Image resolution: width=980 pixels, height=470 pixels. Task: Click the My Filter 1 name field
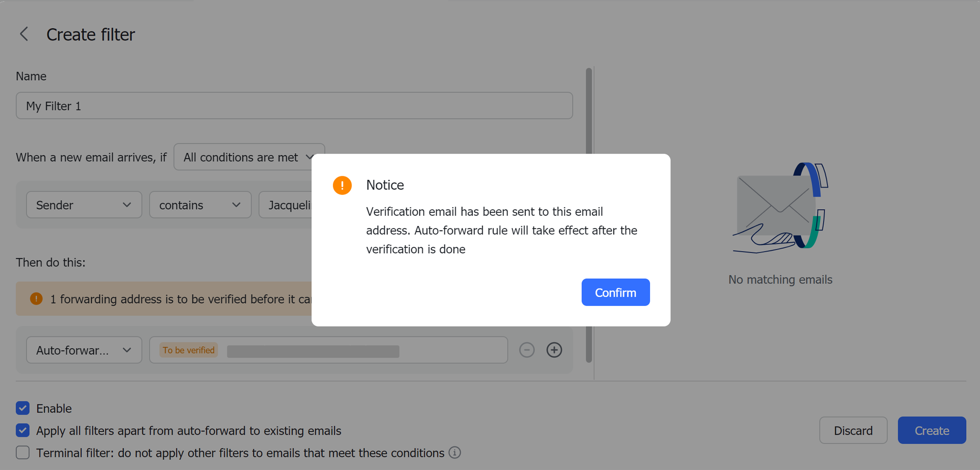pos(294,105)
